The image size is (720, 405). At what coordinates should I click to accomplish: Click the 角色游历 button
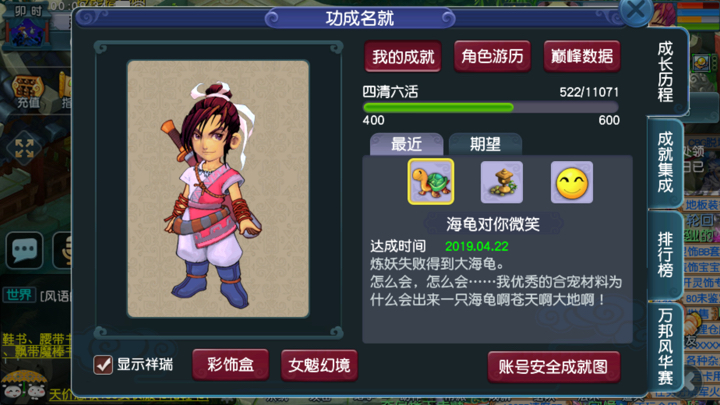[x=492, y=56]
